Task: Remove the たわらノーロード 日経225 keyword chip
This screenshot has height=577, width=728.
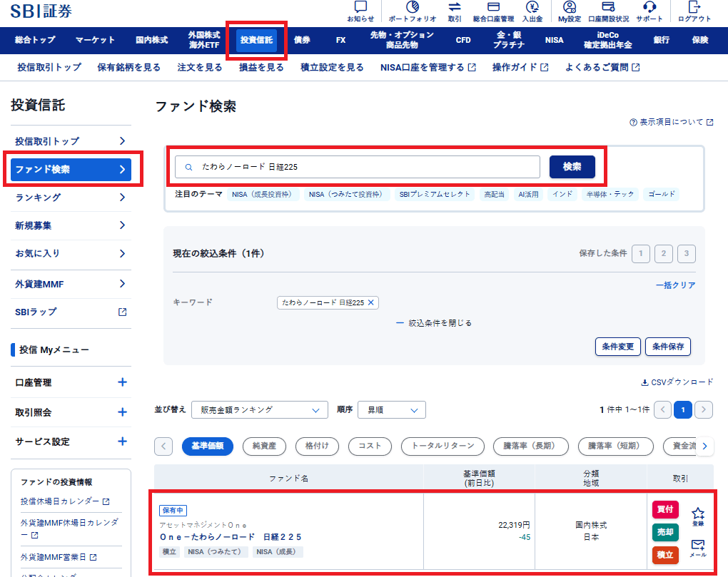Action: (x=370, y=302)
